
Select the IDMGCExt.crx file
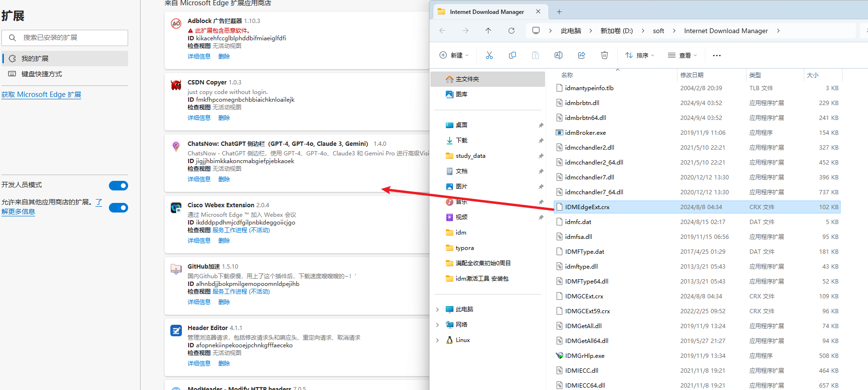point(697,296)
